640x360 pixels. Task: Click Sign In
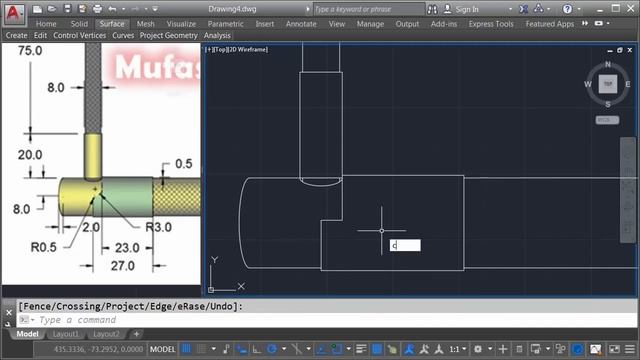pyautogui.click(x=467, y=9)
